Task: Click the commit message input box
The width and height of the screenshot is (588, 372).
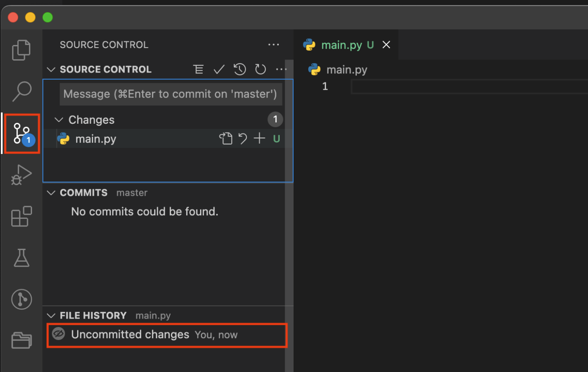Action: 171,94
